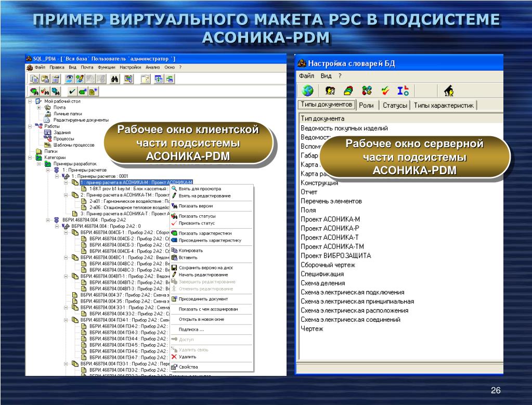The height and width of the screenshot is (405, 532).
Task: Click the Тип документа column header
Action: [x=401, y=119]
